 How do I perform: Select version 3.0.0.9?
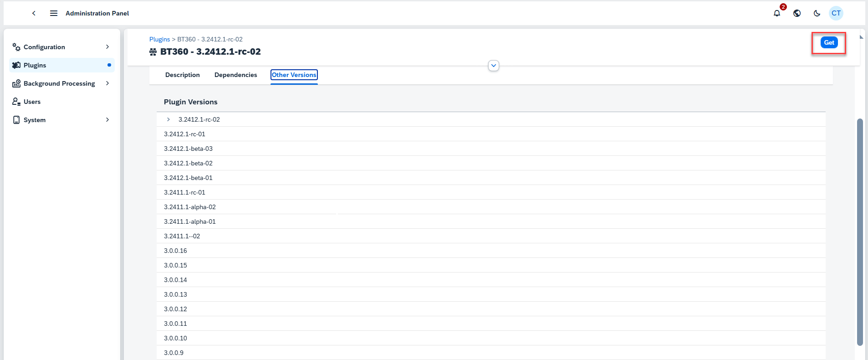pos(491,353)
